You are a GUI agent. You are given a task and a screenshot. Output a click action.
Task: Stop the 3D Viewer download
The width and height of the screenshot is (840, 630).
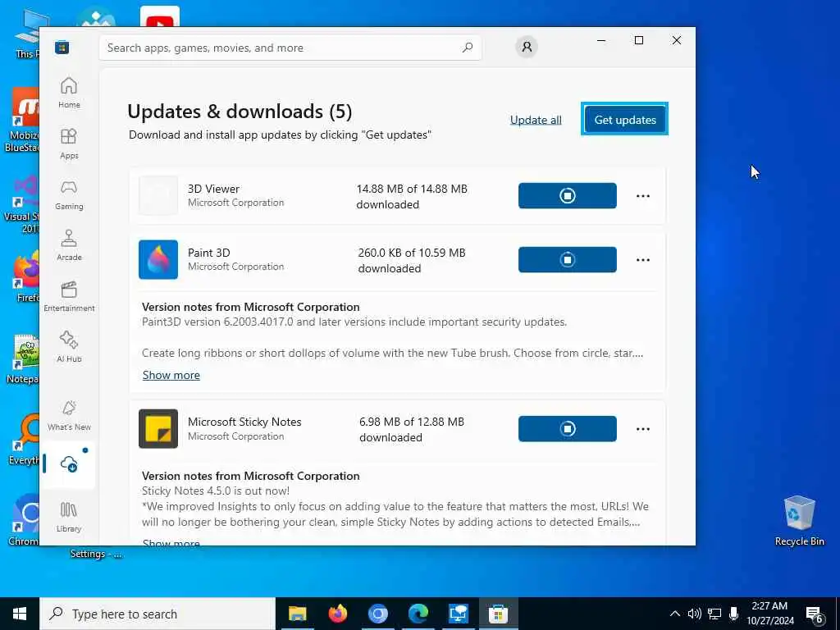pos(568,195)
